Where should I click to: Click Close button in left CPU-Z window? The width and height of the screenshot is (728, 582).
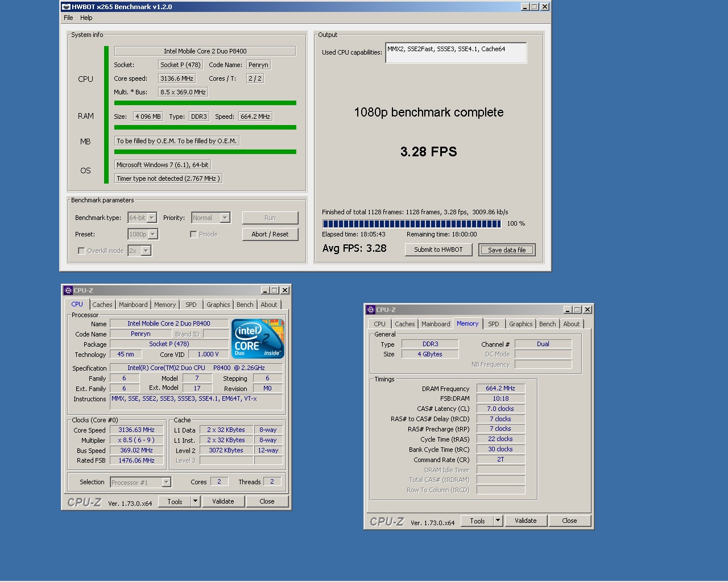267,501
